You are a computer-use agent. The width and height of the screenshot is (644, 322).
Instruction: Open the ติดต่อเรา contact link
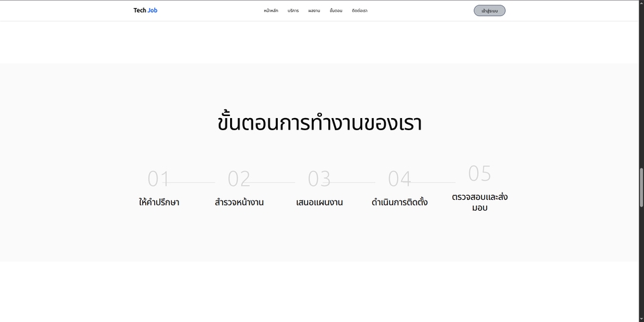point(360,11)
